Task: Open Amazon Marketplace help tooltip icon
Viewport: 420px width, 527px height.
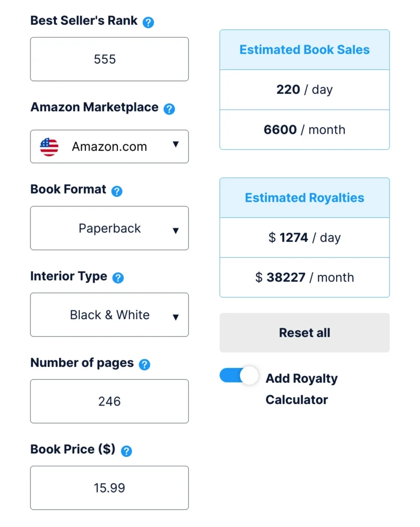Action: [x=169, y=109]
